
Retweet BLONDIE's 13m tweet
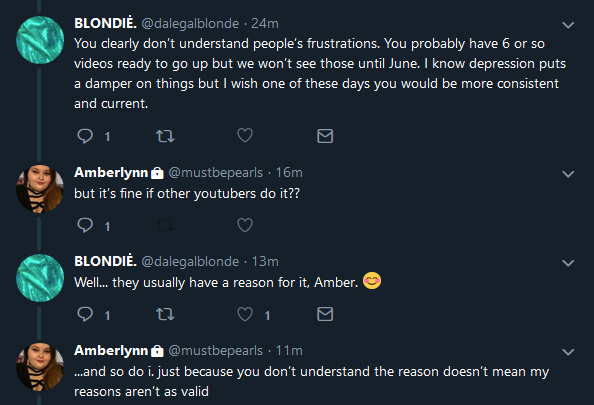(x=165, y=314)
